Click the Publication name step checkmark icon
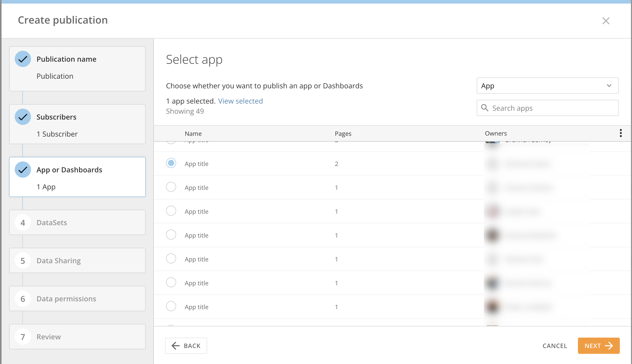 23,59
